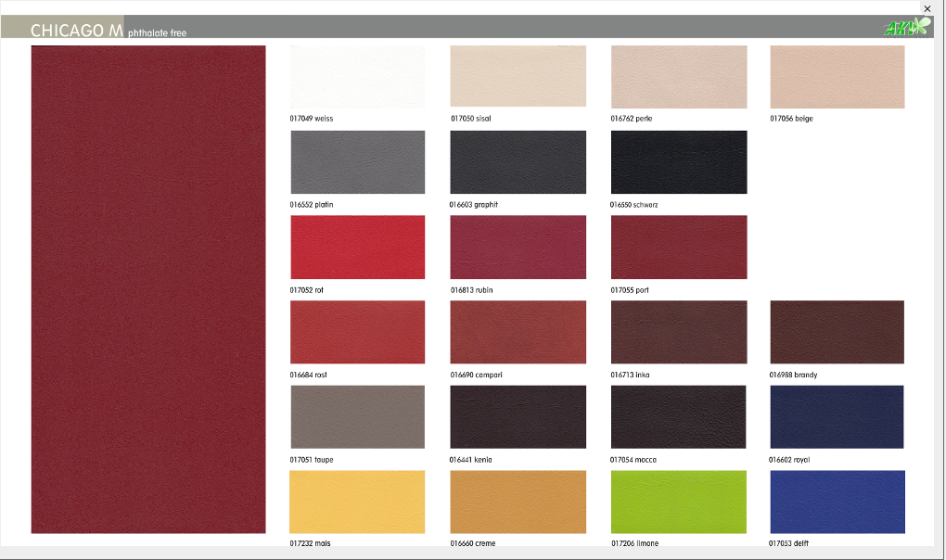
Task: Pick the 017051 taupe swatch
Action: 357,417
